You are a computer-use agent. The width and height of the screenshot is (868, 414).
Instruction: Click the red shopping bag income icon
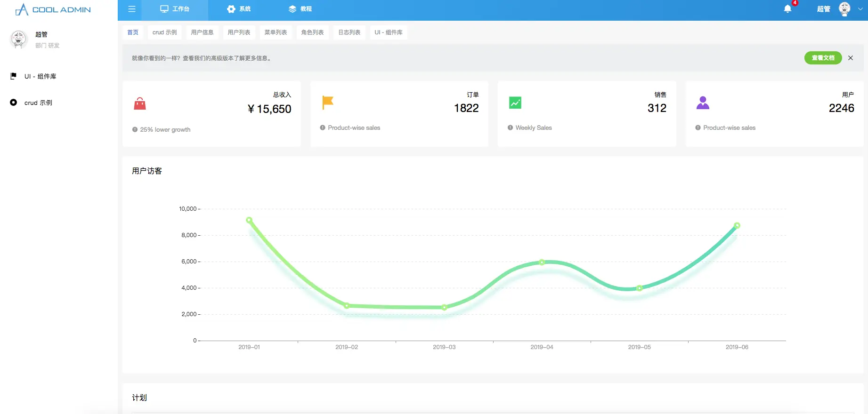pyautogui.click(x=140, y=103)
